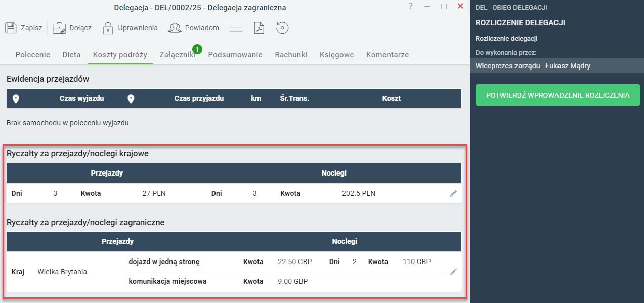
Task: Click komunikacja miejscowa label
Action: (x=167, y=281)
